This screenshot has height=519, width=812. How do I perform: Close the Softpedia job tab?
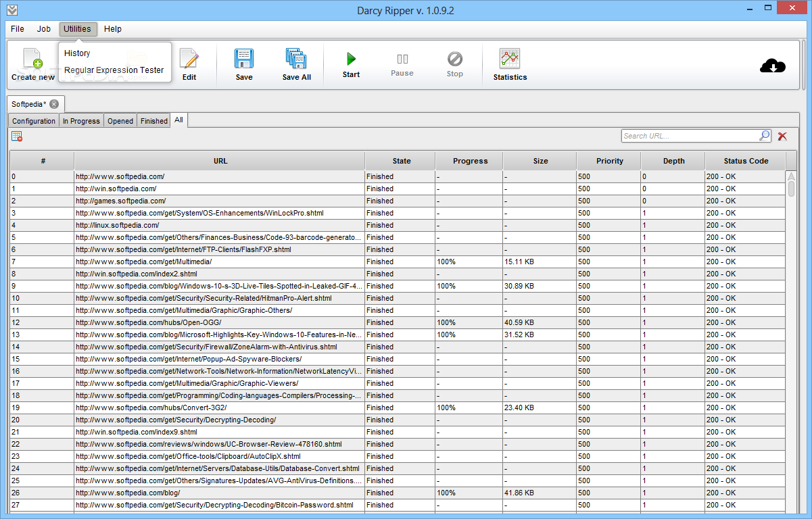tap(54, 104)
